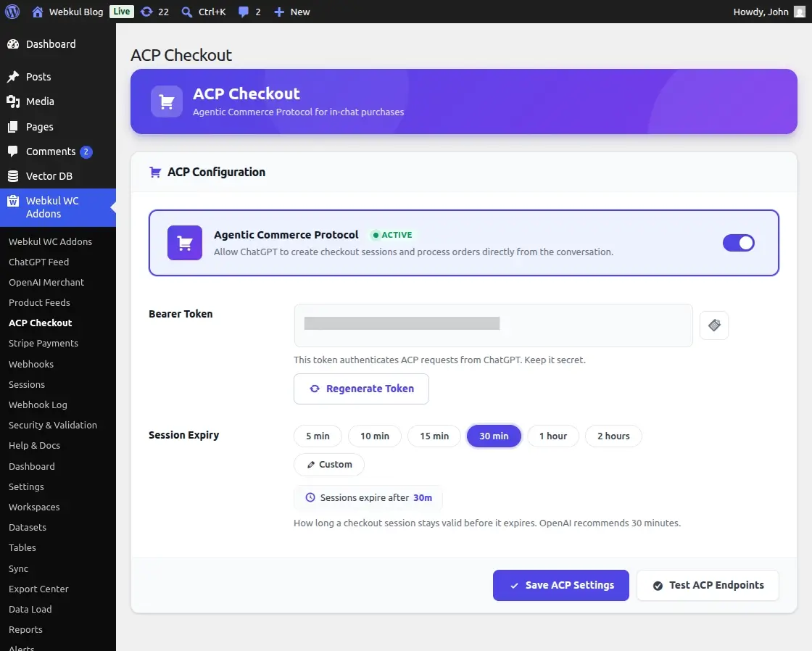Click the WordPress logo in the admin bar

[x=12, y=12]
